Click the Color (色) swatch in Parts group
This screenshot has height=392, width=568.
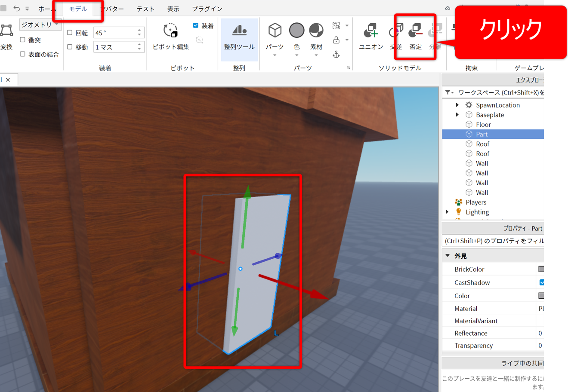click(x=296, y=31)
